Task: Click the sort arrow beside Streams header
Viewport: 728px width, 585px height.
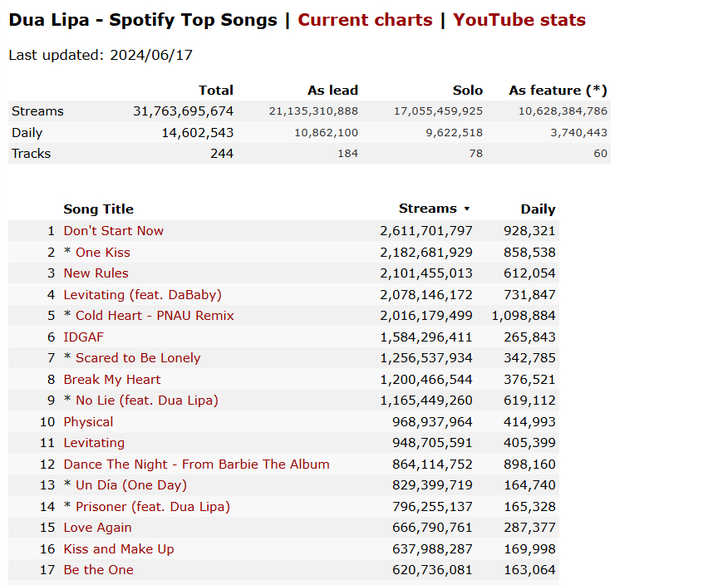Action: [466, 209]
